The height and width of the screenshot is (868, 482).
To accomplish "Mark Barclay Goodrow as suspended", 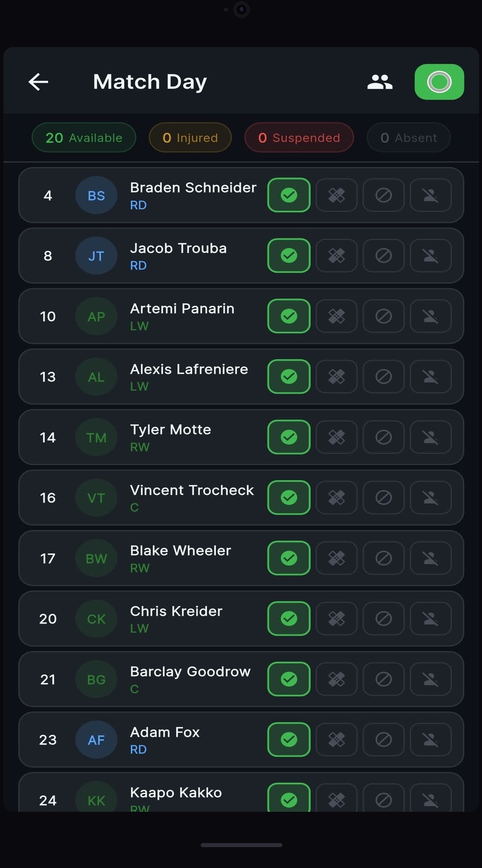I will pyautogui.click(x=383, y=679).
